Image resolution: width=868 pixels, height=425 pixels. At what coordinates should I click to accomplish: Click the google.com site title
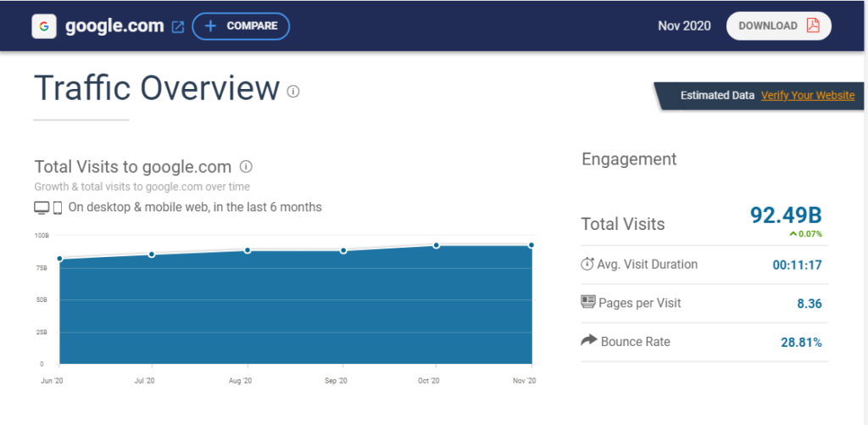114,26
